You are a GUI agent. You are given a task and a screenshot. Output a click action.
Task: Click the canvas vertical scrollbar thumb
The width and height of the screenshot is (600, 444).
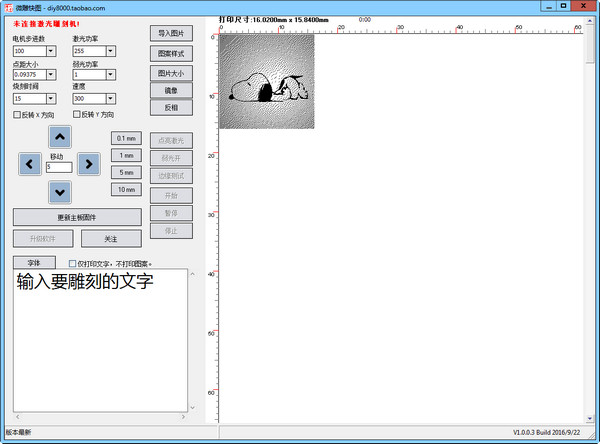(590, 44)
